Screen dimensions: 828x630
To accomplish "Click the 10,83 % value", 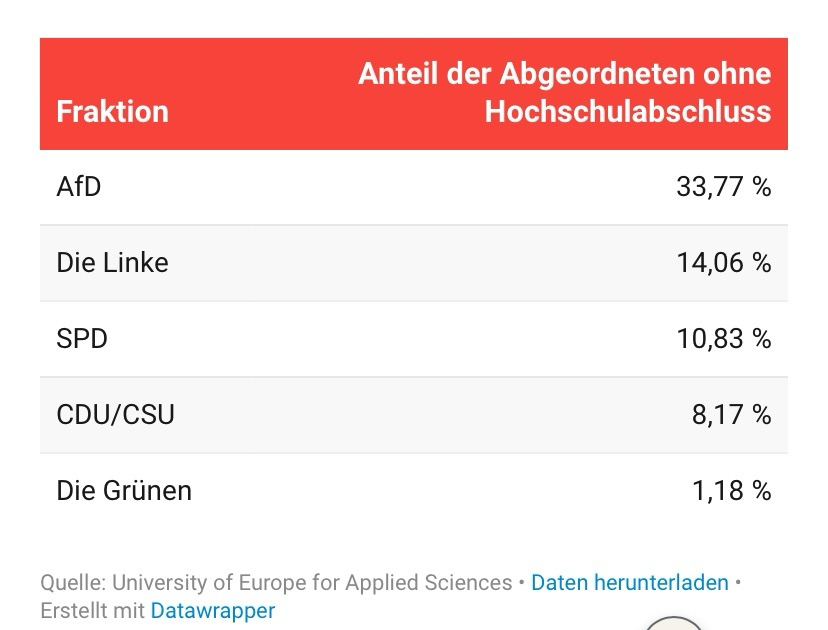I will pos(723,339).
